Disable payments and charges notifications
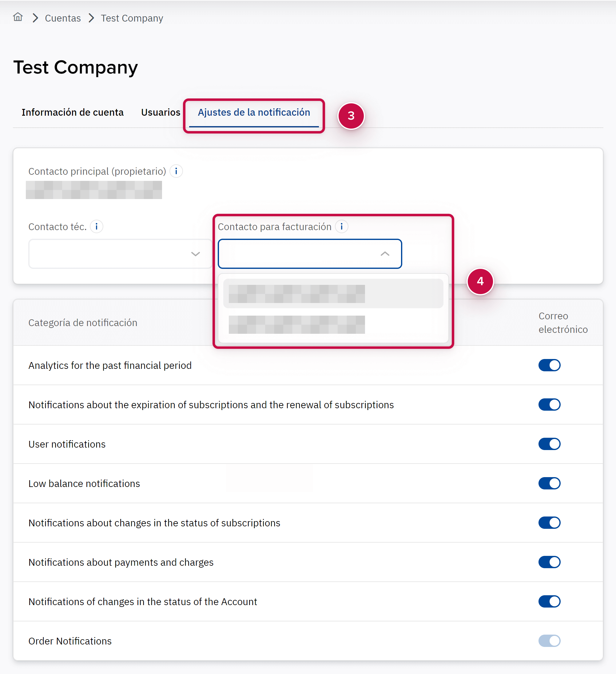This screenshot has height=674, width=616. tap(549, 562)
